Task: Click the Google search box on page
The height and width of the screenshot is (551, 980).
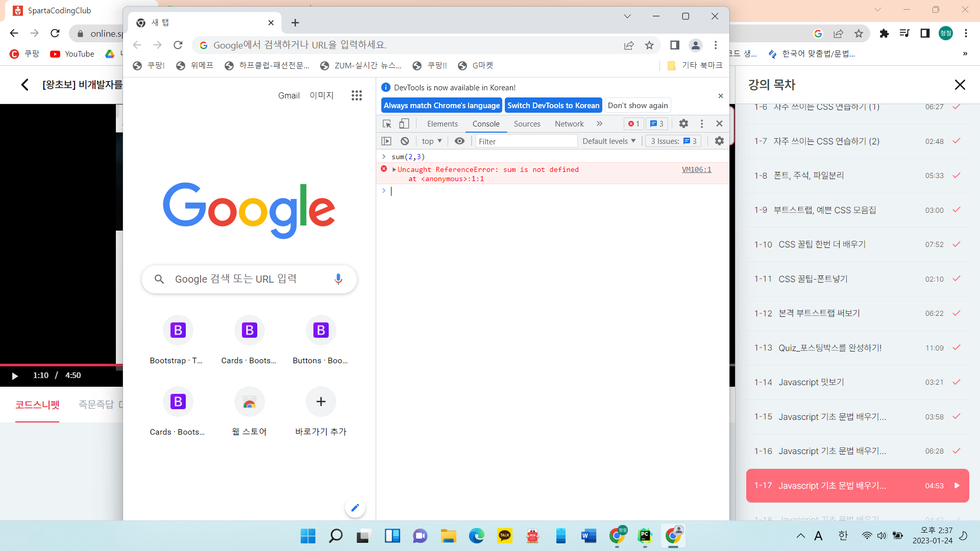Action: 249,279
